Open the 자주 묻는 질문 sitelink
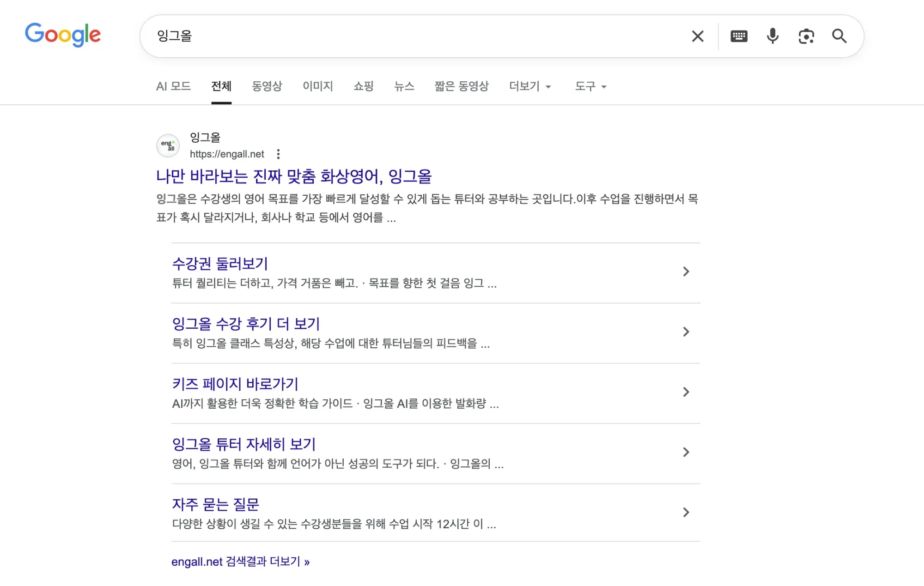This screenshot has height=586, width=924. (215, 505)
